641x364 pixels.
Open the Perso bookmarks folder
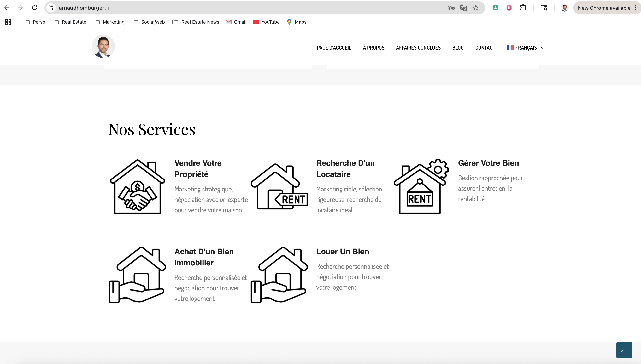tap(34, 22)
